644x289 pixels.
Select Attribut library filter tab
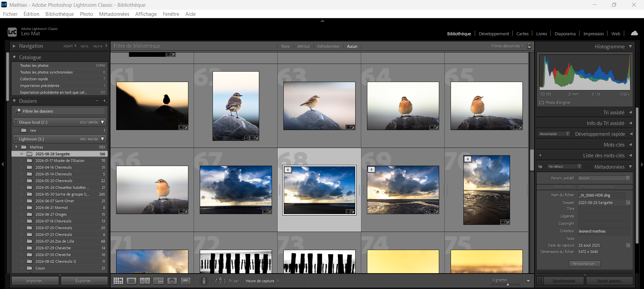click(x=304, y=46)
